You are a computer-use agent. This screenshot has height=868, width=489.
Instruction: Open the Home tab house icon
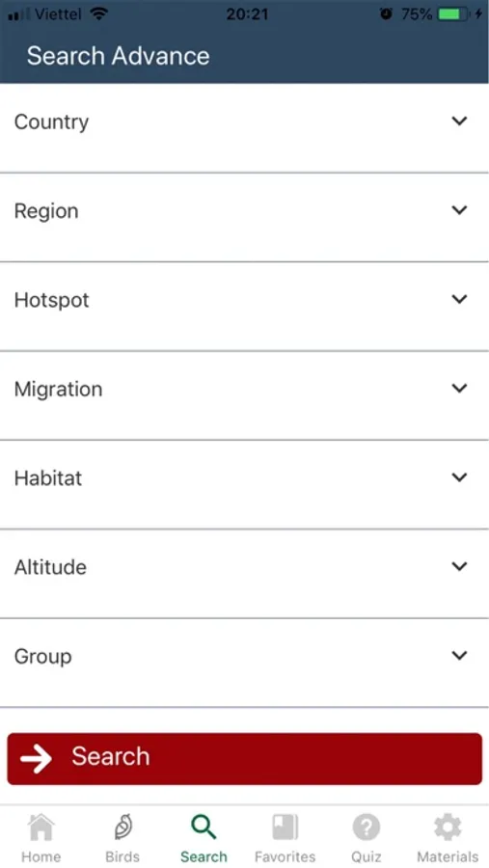(x=41, y=827)
